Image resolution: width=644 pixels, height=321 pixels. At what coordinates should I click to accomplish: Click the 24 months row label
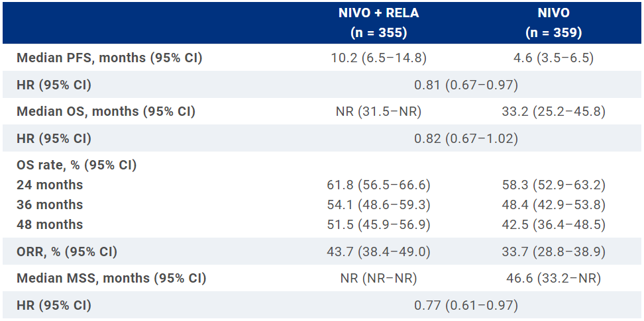(x=50, y=185)
